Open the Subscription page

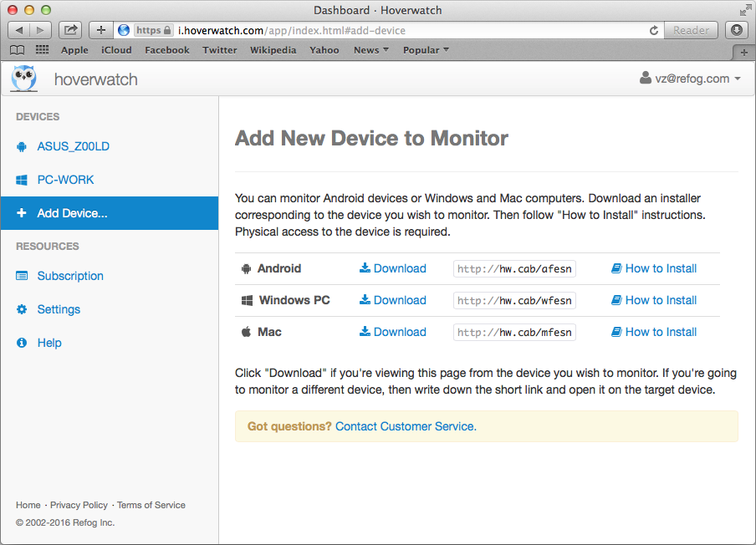110,276
